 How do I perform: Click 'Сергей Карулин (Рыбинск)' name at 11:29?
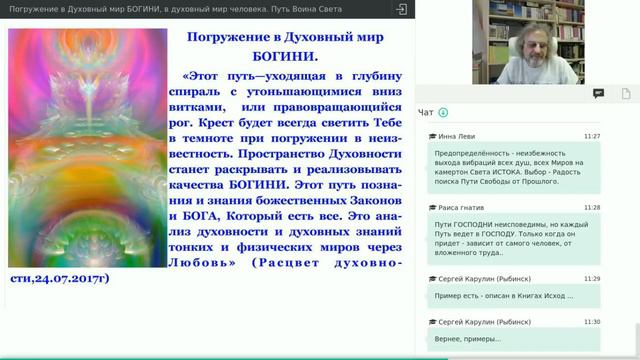tap(484, 279)
